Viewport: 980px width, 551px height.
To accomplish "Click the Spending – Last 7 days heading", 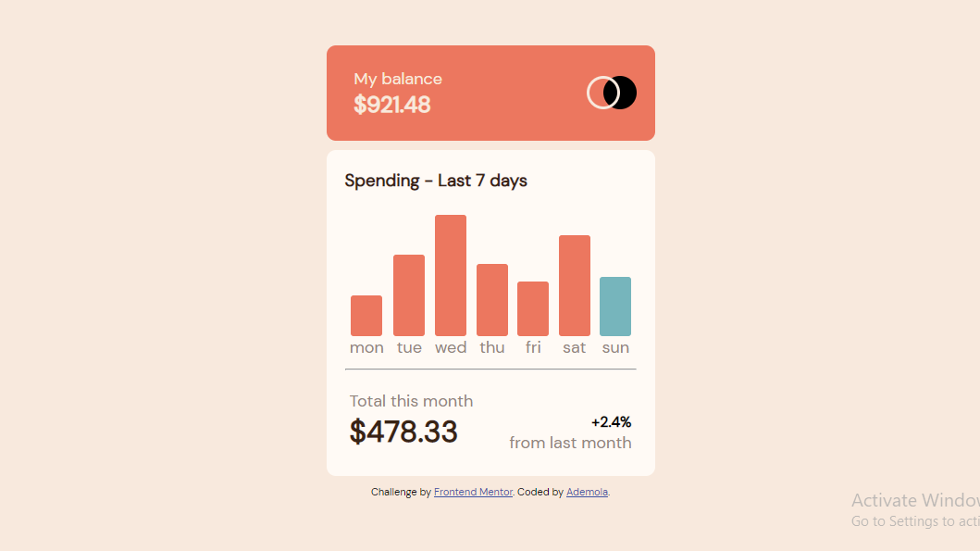I will click(x=436, y=181).
